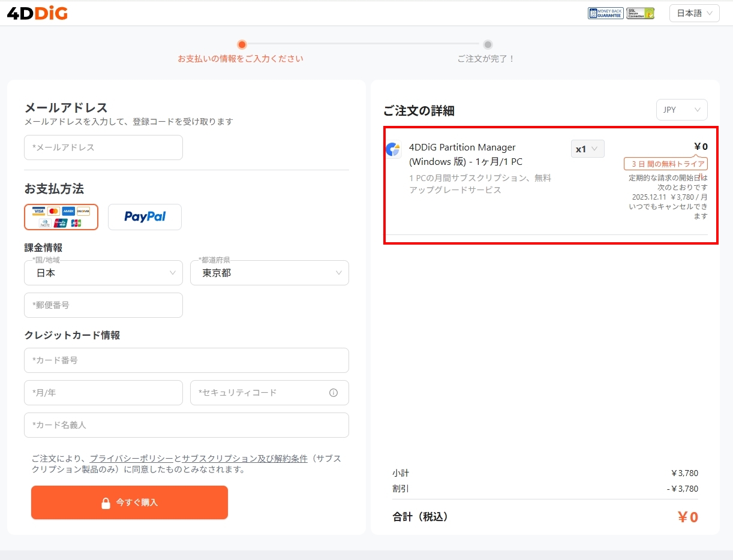Focus the カード番号 input field
The width and height of the screenshot is (733, 560).
(x=186, y=360)
